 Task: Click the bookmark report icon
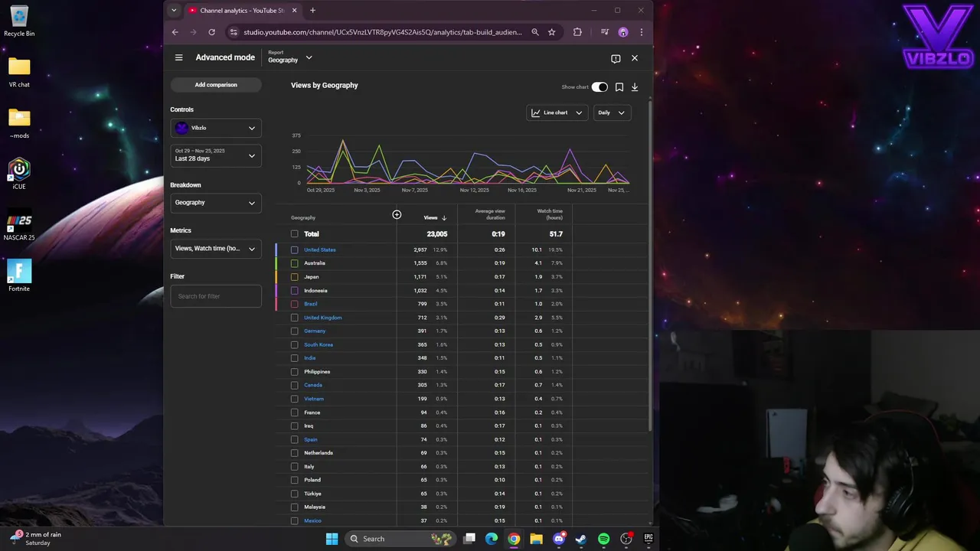619,87
